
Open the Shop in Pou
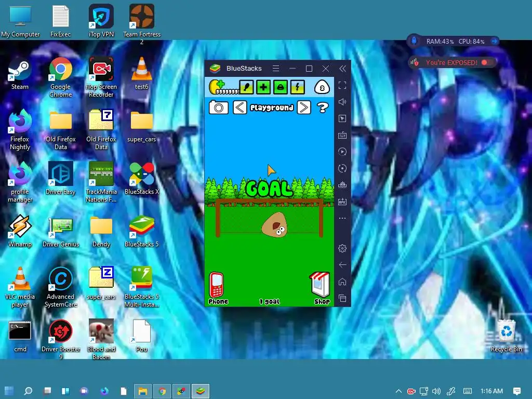tap(321, 288)
